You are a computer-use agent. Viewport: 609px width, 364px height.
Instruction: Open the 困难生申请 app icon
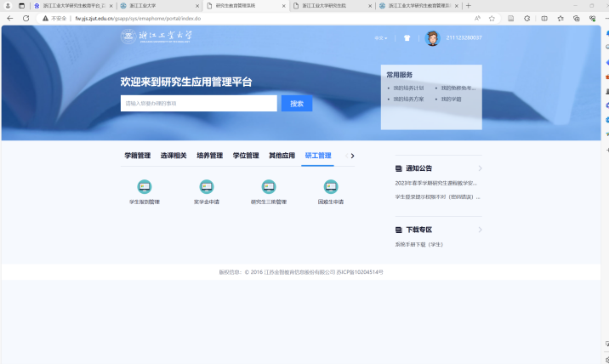tap(331, 187)
